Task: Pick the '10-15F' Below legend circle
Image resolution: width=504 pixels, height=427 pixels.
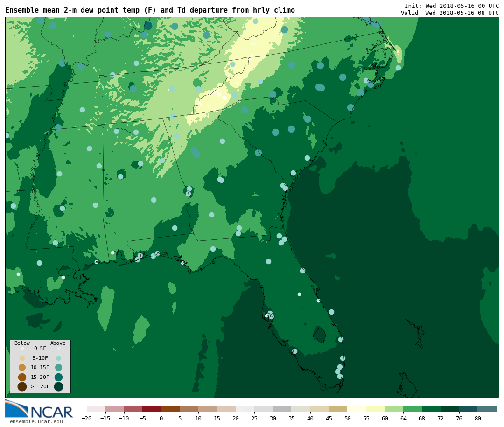Action: (22, 367)
